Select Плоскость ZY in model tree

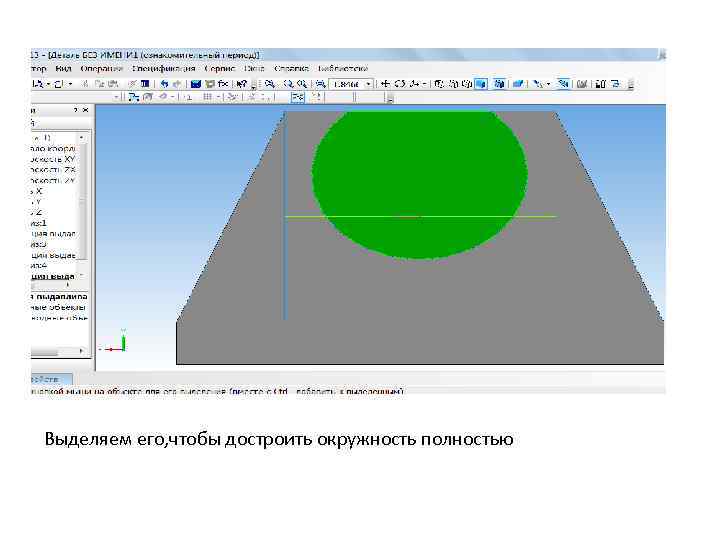[53, 180]
